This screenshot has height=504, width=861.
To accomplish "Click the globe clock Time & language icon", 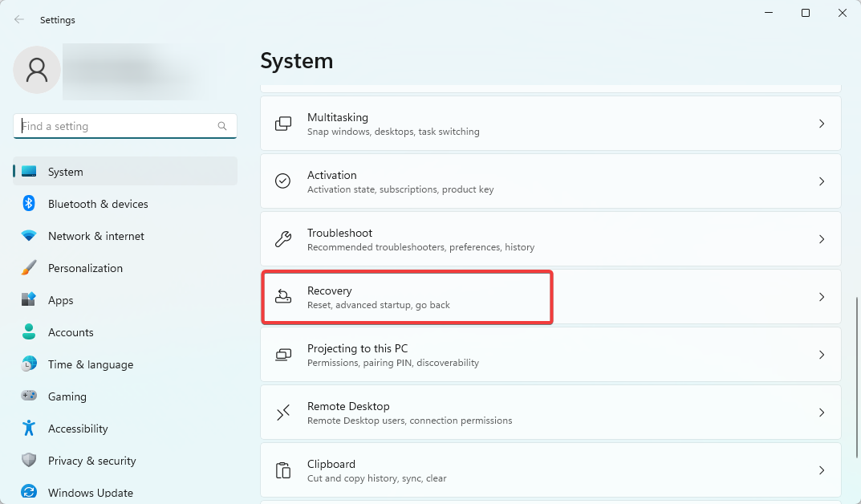I will [29, 364].
